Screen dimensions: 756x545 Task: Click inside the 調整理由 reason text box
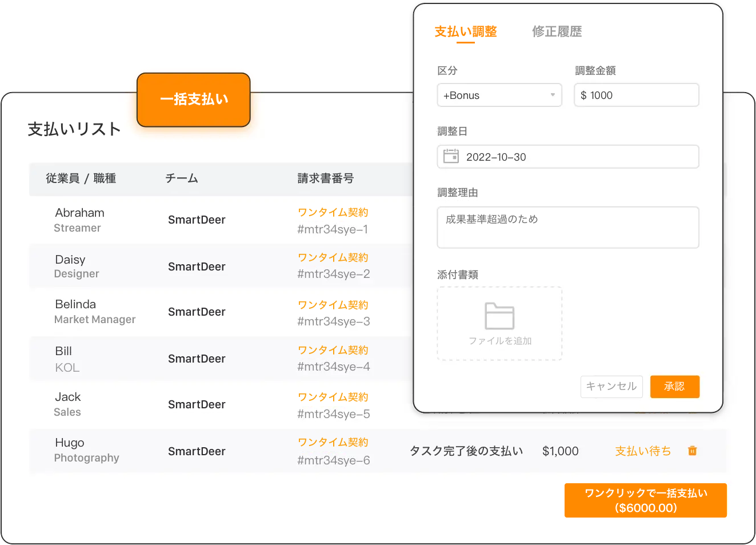(x=567, y=227)
